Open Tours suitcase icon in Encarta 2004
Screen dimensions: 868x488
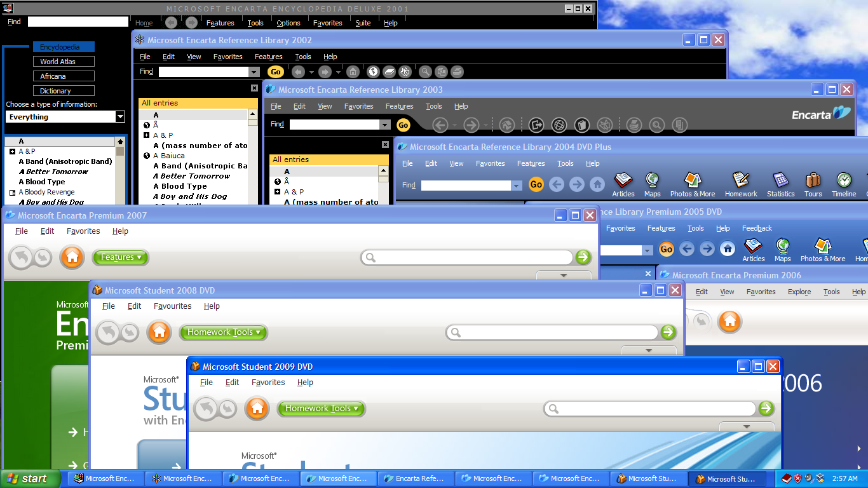click(813, 184)
